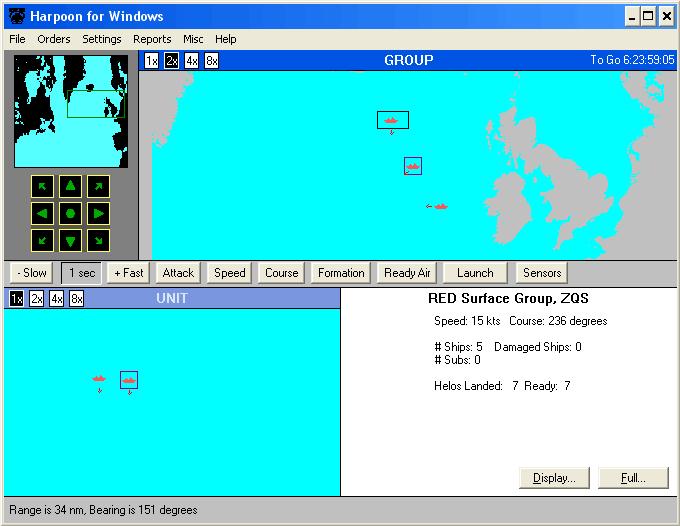
Task: Pan the map north with the up arrow
Action: [70, 186]
